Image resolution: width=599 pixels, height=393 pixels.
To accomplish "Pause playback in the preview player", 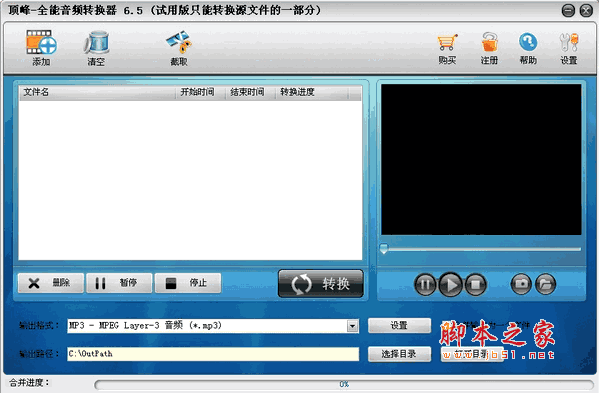I will point(425,285).
